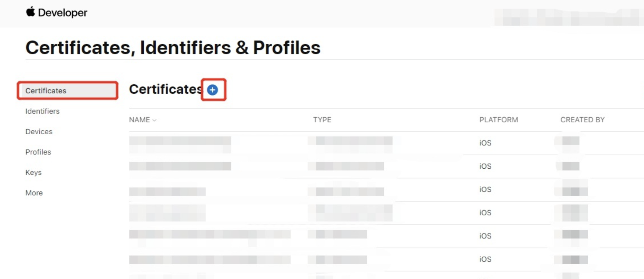Open the second certificate row name

point(180,166)
